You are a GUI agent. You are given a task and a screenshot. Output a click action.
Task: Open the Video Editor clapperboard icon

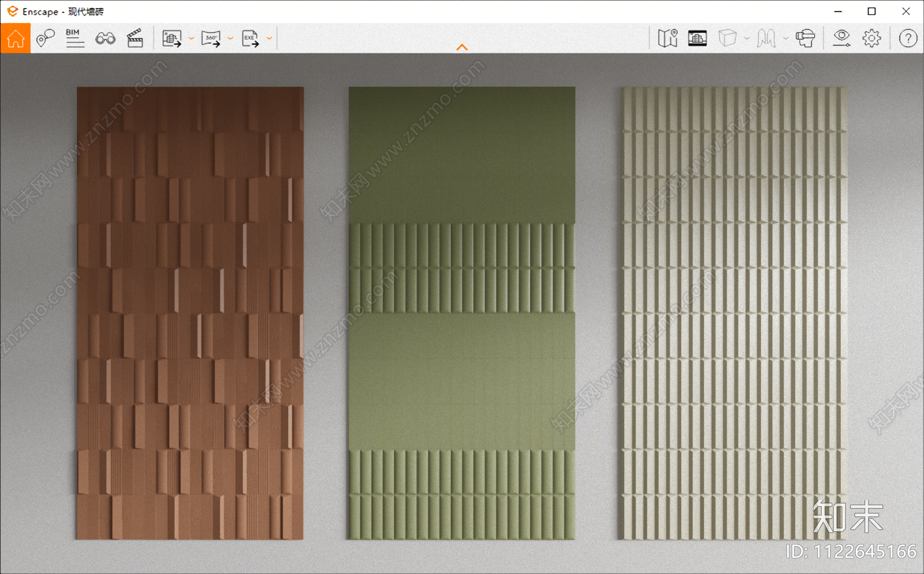coord(135,39)
